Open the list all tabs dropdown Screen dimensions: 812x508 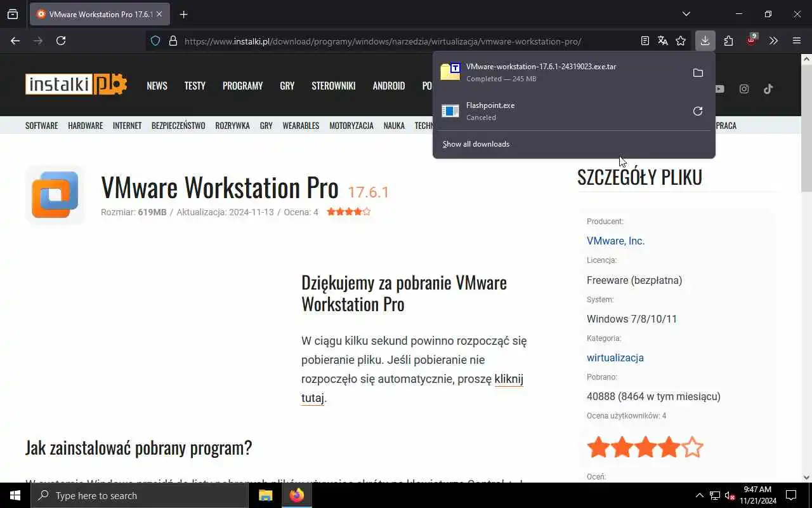(686, 14)
